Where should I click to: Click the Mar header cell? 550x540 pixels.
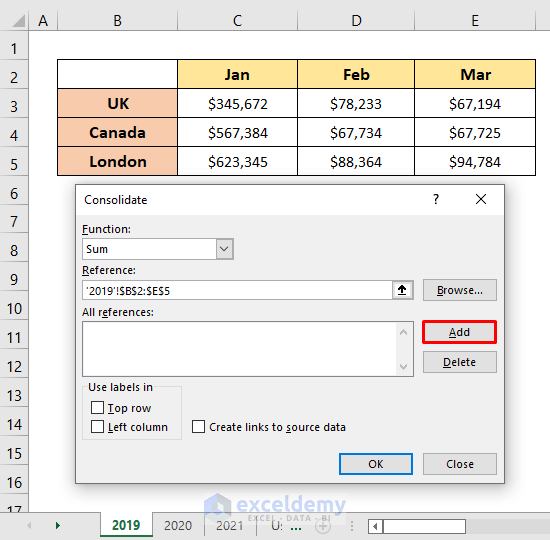point(475,74)
